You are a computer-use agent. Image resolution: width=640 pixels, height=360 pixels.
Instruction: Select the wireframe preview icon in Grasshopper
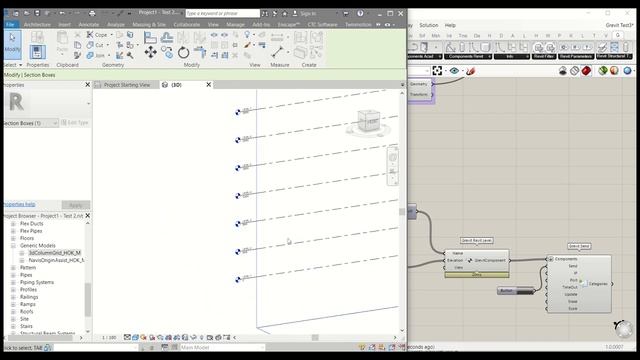574,71
